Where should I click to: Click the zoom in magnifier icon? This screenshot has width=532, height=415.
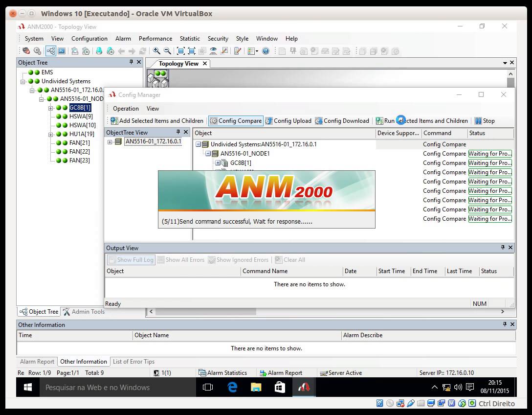coord(156,51)
